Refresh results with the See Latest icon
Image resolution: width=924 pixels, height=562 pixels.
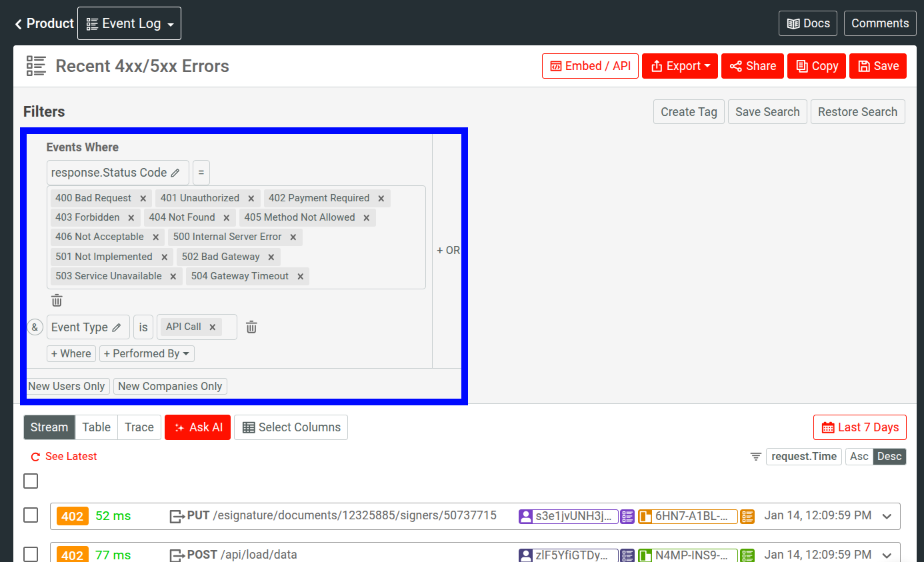click(34, 456)
